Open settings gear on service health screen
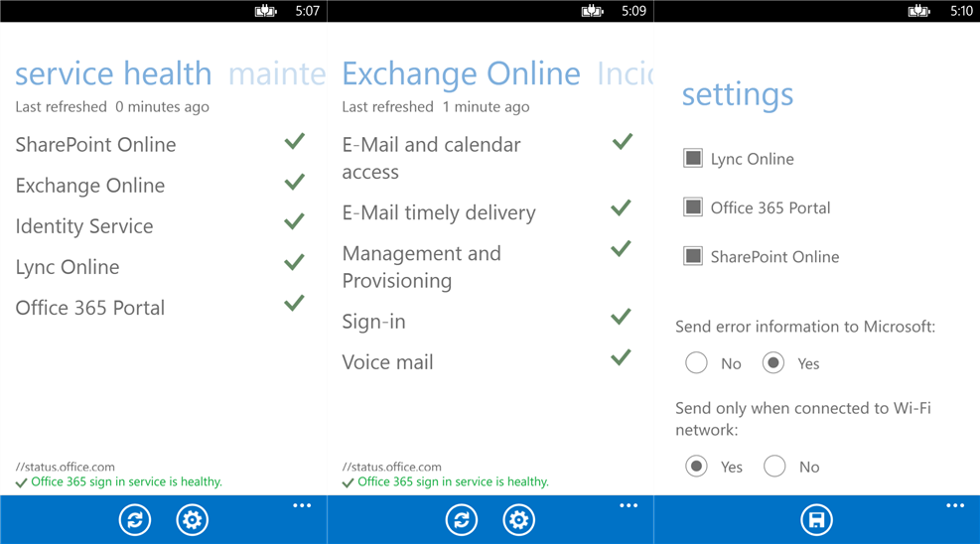 [192, 519]
